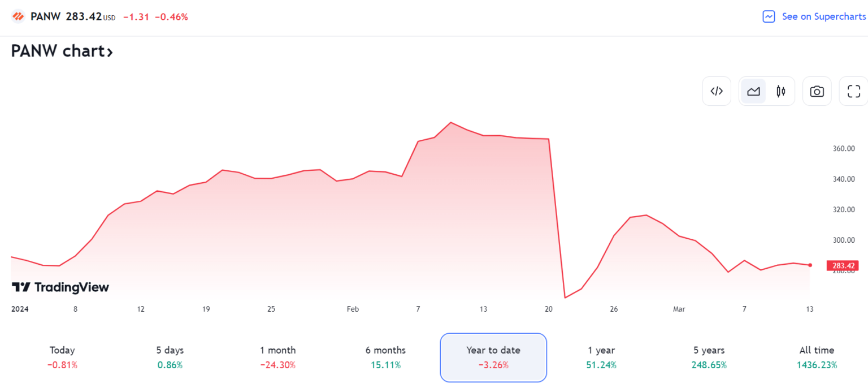
Task: Select the area chart icon
Action: pos(753,91)
